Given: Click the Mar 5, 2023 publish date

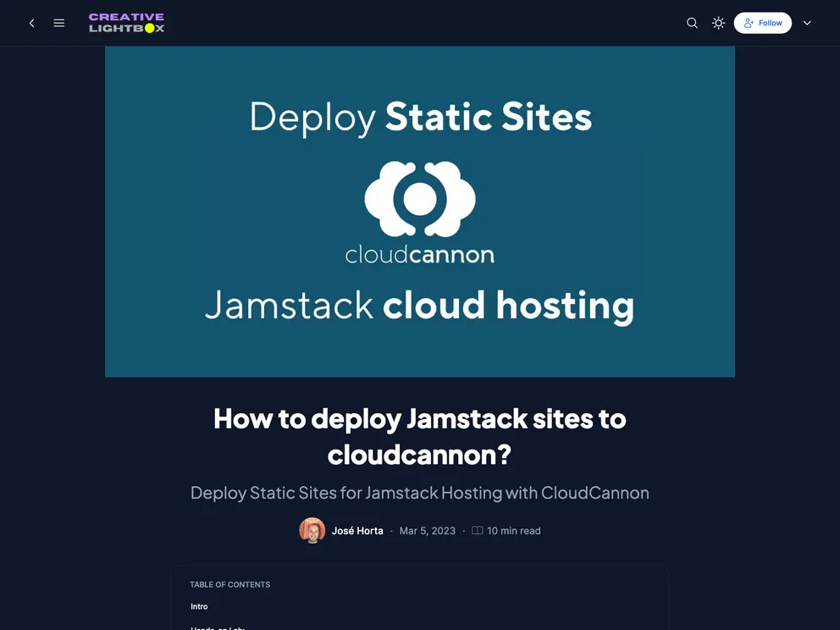Looking at the screenshot, I should click(x=427, y=531).
